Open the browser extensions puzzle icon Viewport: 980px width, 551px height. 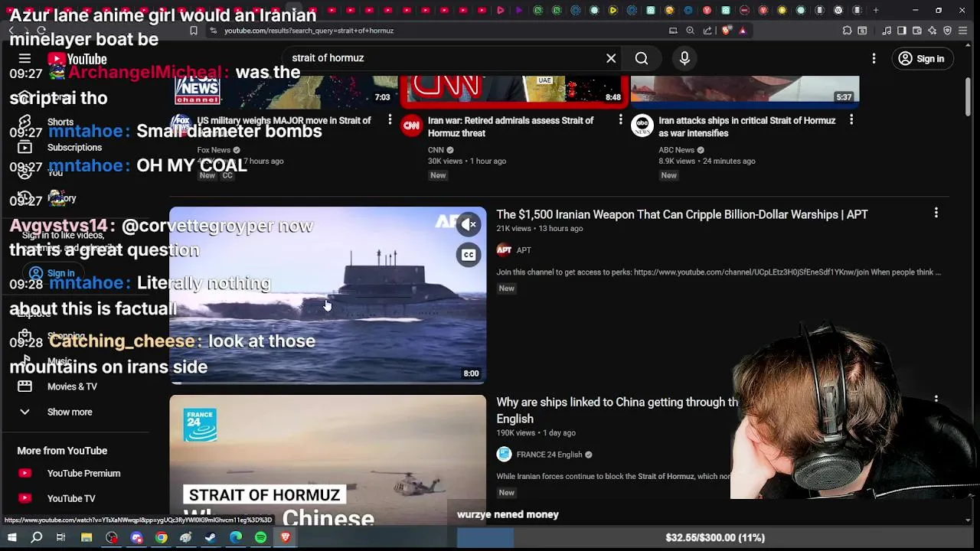pos(847,31)
